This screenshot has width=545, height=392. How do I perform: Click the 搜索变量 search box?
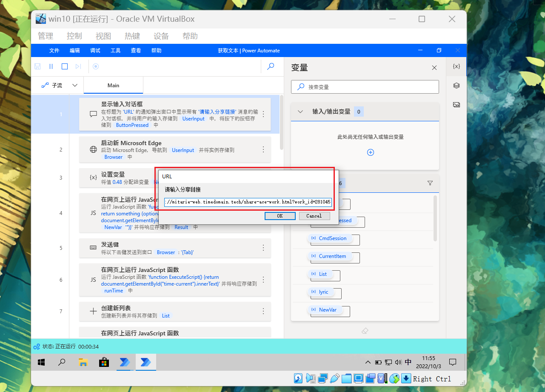click(365, 87)
